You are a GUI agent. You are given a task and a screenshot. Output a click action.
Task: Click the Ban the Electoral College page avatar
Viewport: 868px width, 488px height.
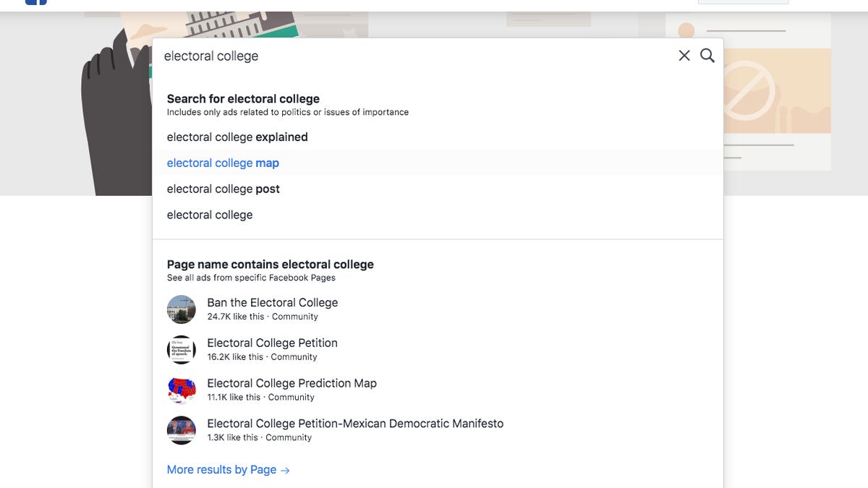point(181,309)
